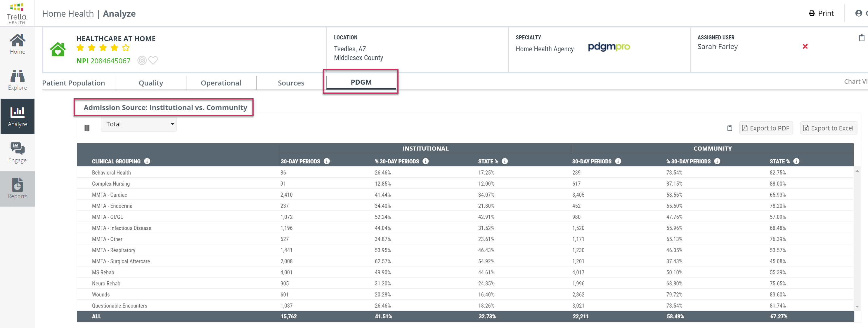
Task: Click the Trella Health logo
Action: pos(17,13)
